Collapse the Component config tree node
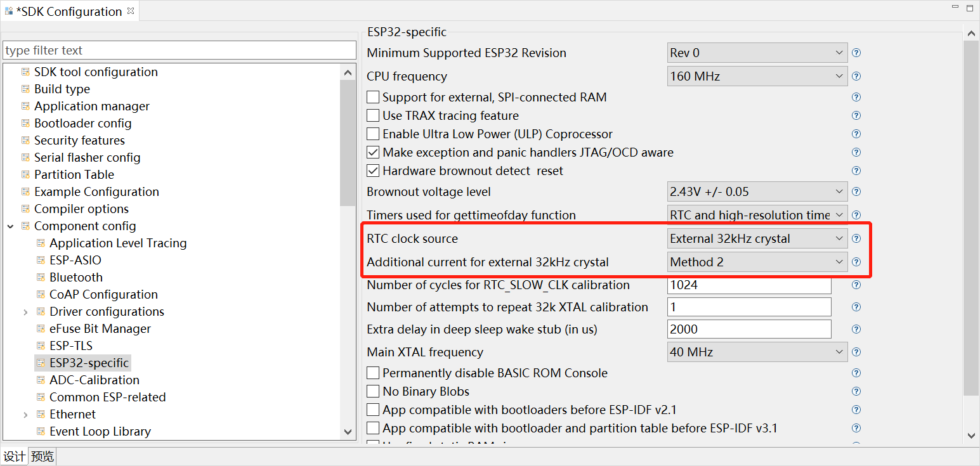980x466 pixels. [x=10, y=226]
